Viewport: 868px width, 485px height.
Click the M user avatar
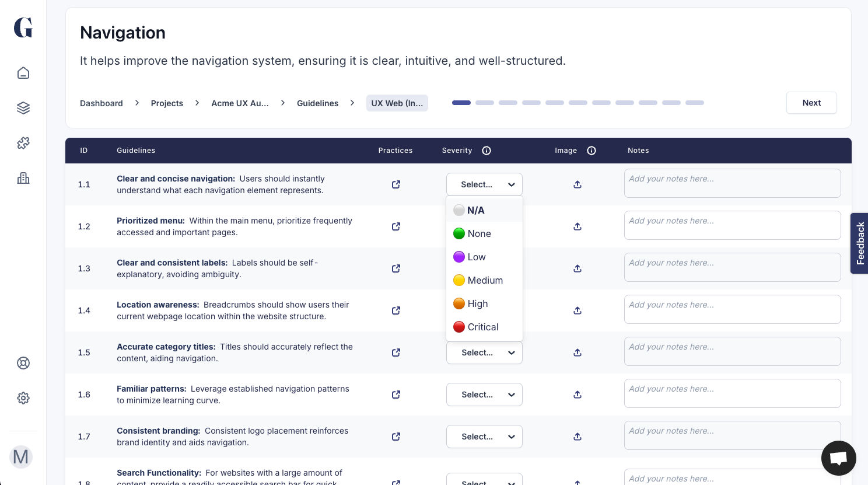pyautogui.click(x=21, y=457)
